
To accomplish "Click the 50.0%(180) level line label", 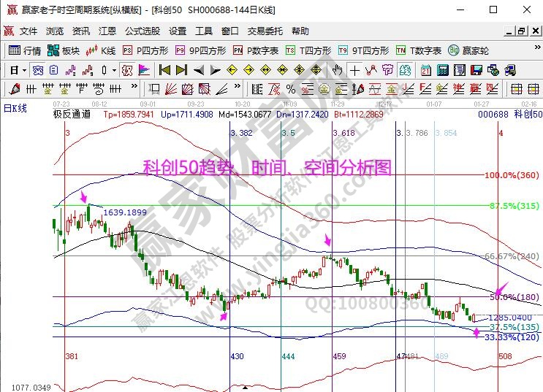I will pos(514,297).
